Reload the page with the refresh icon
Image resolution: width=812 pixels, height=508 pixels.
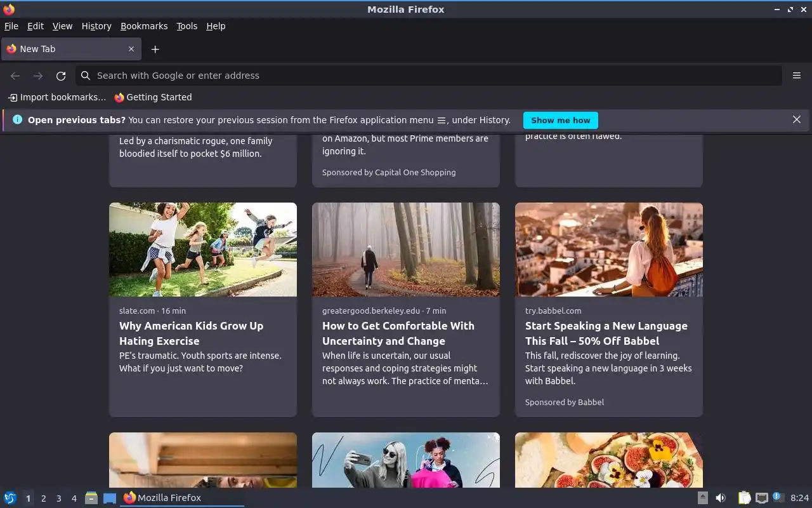[x=61, y=76]
